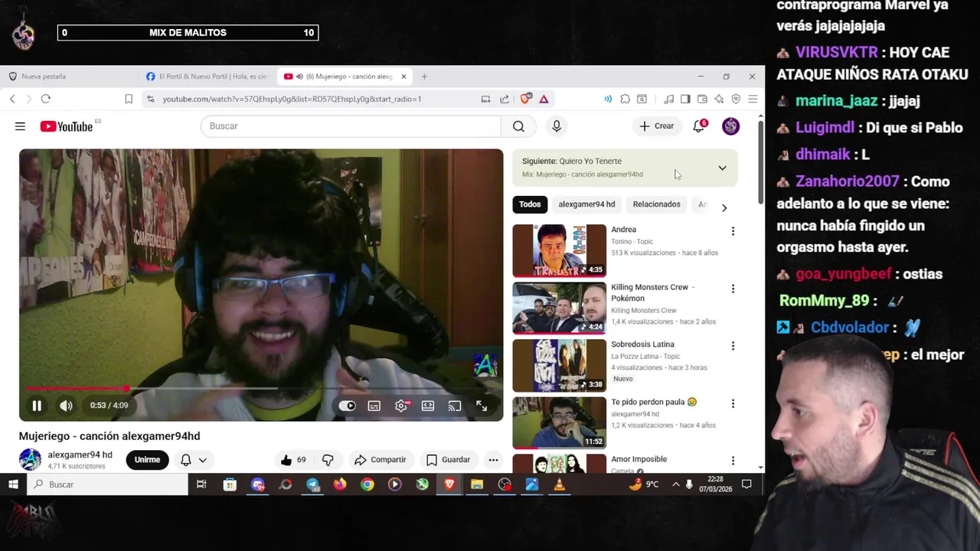This screenshot has height=551, width=980.
Task: Open the browser main menu
Action: tap(753, 99)
